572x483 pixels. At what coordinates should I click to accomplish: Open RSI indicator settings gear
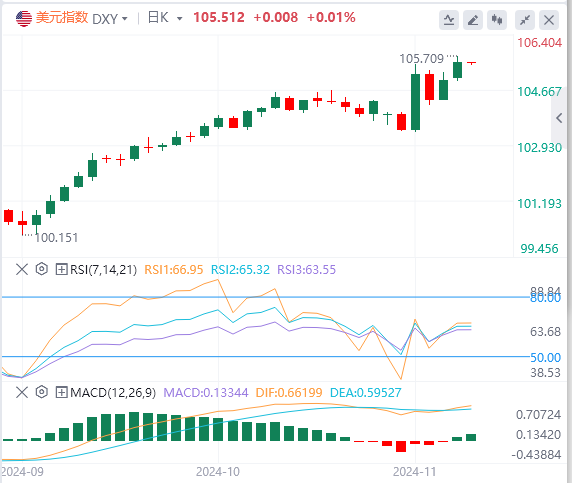(42, 269)
